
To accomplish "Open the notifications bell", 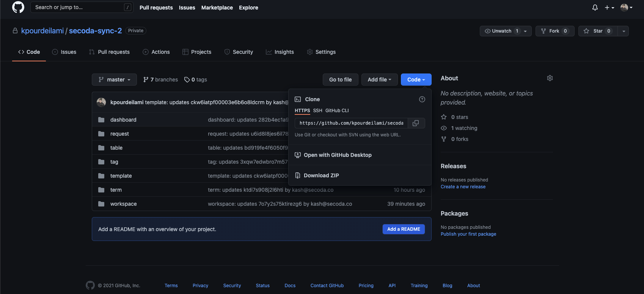I will click(x=595, y=8).
